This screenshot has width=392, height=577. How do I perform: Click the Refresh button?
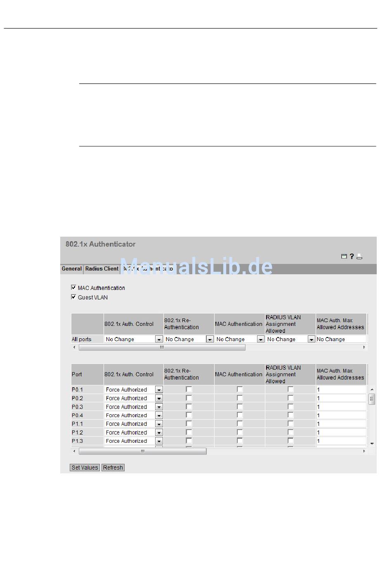(113, 468)
